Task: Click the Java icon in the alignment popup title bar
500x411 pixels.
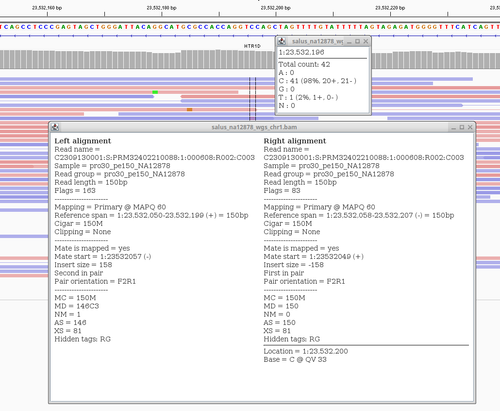Action: coord(55,127)
